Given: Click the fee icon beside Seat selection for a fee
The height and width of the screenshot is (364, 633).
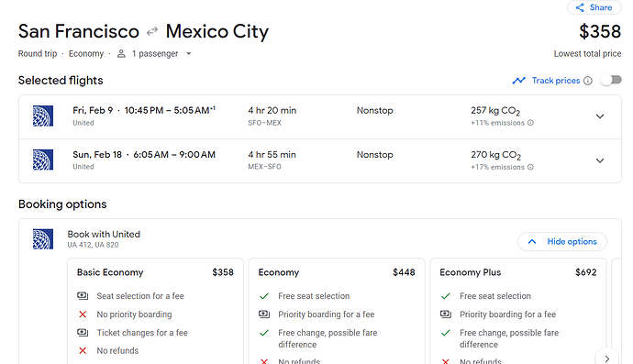Looking at the screenshot, I should tap(83, 296).
